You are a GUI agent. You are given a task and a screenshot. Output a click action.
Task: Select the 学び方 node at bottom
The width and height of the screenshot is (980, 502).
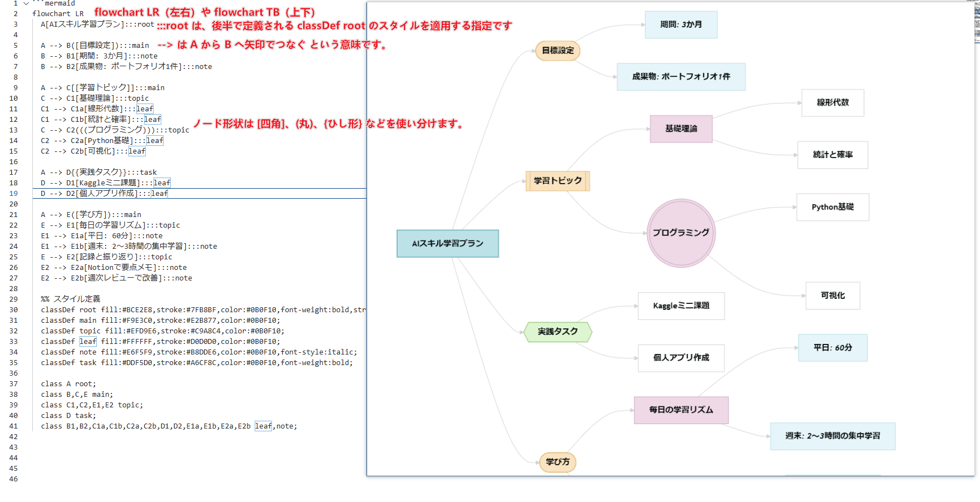click(557, 462)
